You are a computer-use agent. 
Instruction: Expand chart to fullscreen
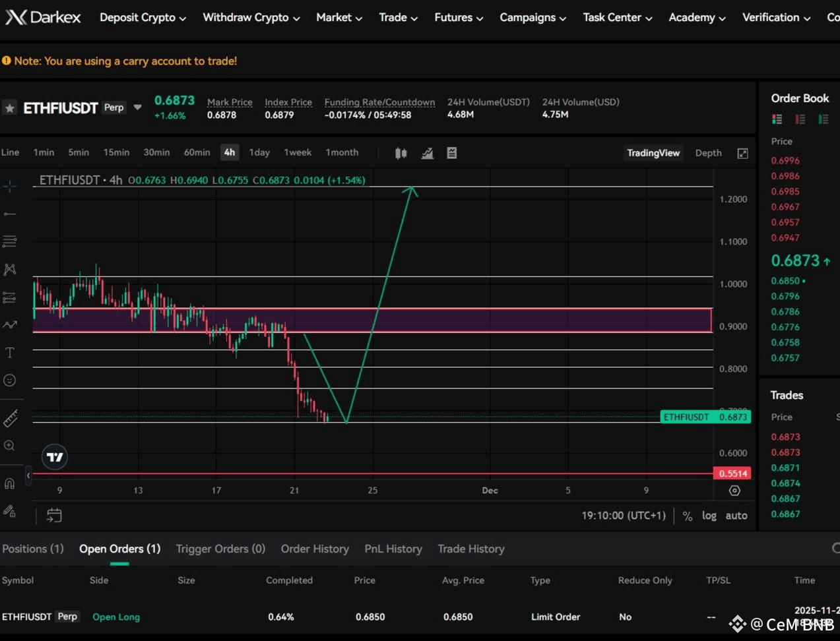click(742, 153)
